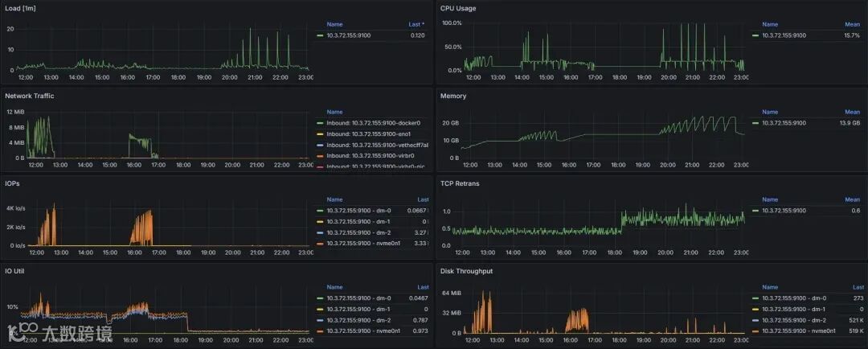The height and width of the screenshot is (349, 868).
Task: Open green color swatch in Load legend
Action: pos(319,35)
